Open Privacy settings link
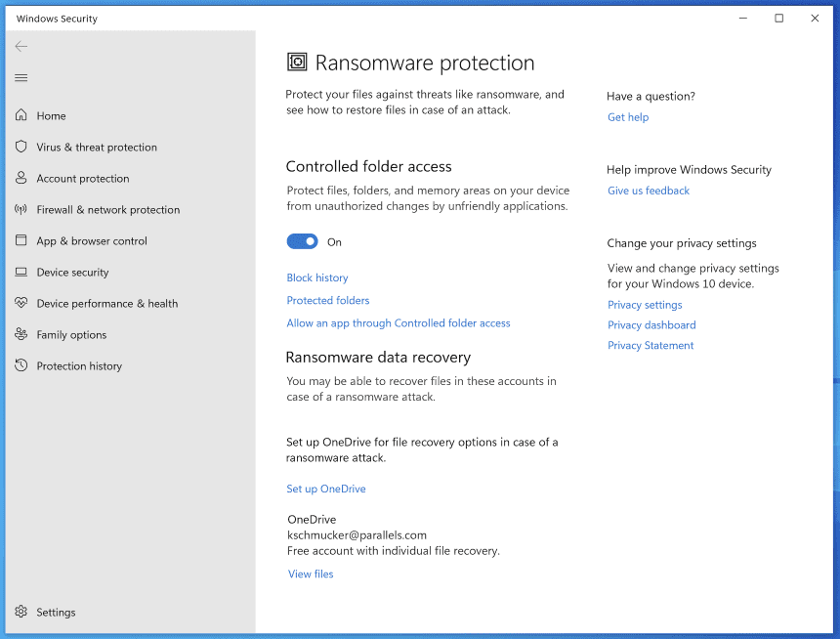The image size is (840, 639). [x=645, y=305]
